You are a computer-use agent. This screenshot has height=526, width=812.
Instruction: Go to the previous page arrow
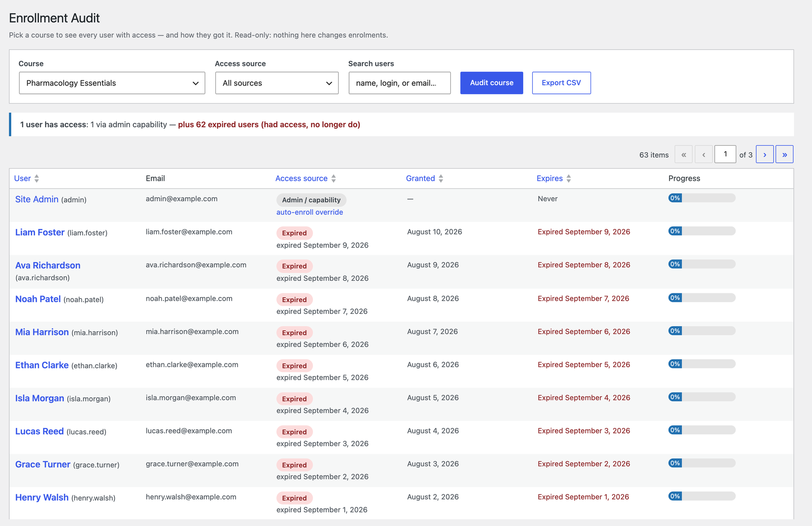tap(704, 154)
